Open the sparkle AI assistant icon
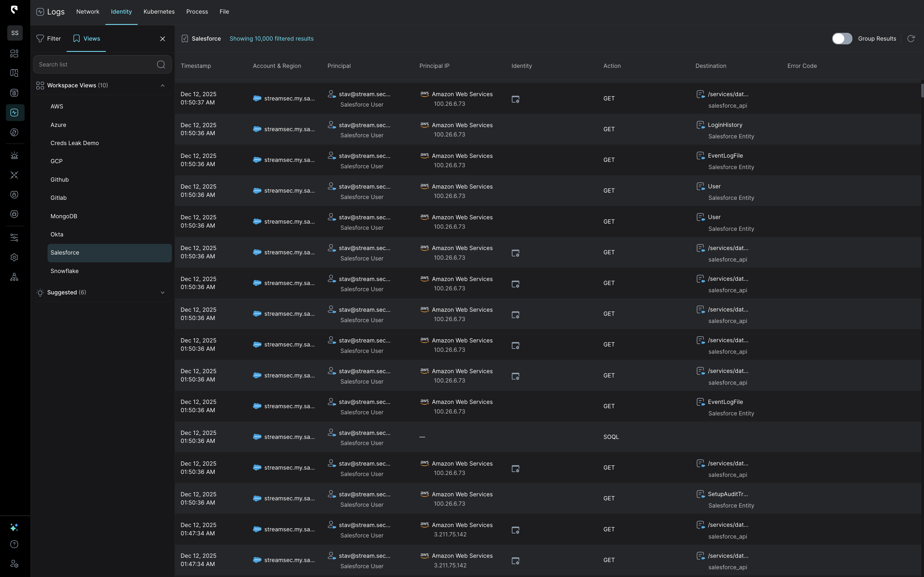The width and height of the screenshot is (924, 577). pos(14,527)
